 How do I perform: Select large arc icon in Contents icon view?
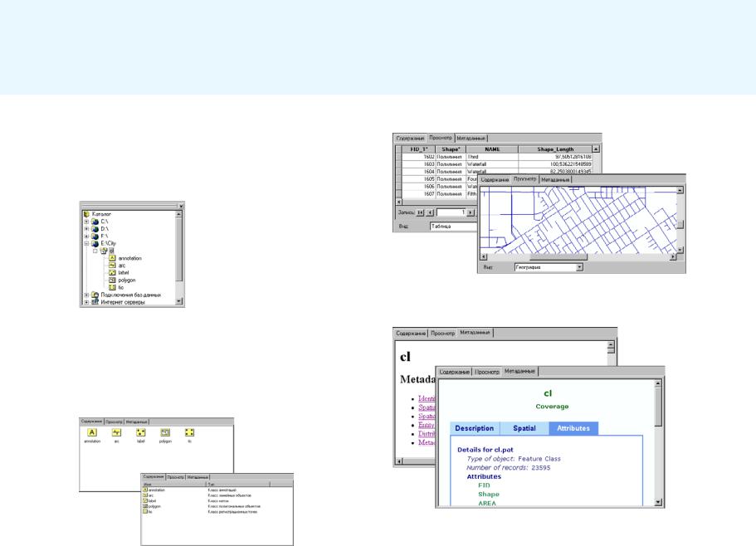pyautogui.click(x=116, y=432)
